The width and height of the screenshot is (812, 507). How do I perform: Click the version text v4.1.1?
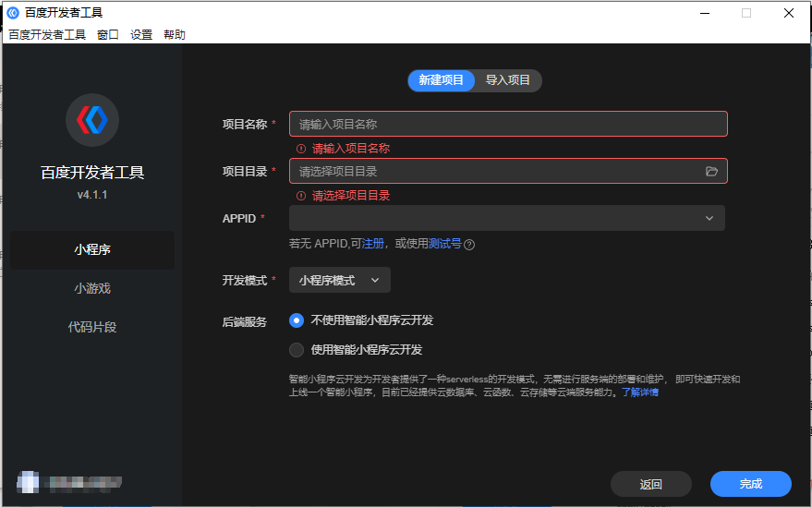[92, 195]
